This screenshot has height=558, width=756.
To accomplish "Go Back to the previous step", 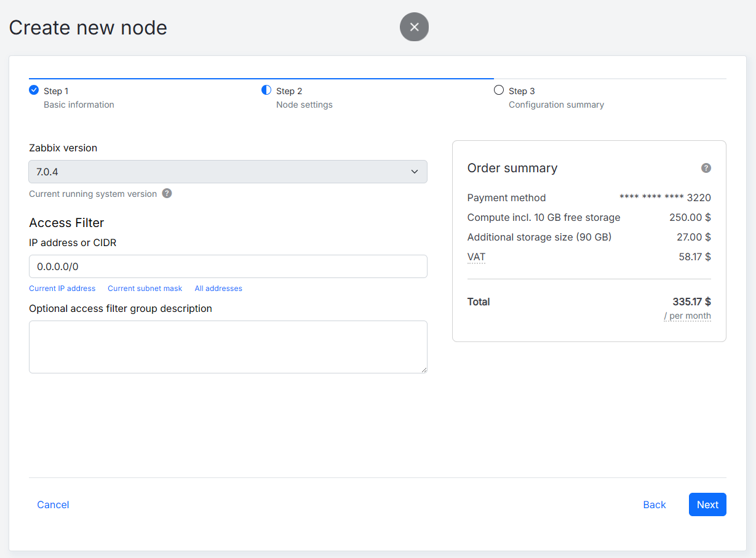I will [655, 504].
